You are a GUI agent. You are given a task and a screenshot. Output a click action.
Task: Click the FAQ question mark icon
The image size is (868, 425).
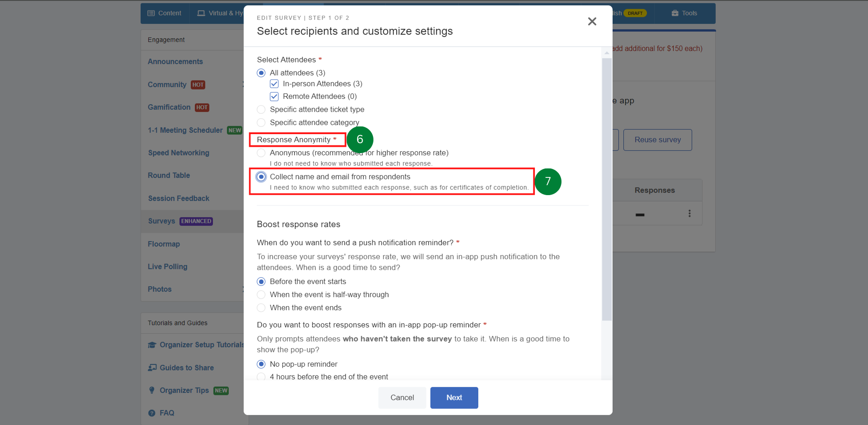(152, 412)
